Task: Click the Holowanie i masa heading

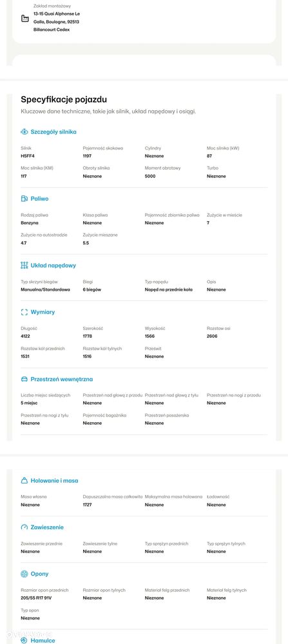Action: click(x=54, y=480)
